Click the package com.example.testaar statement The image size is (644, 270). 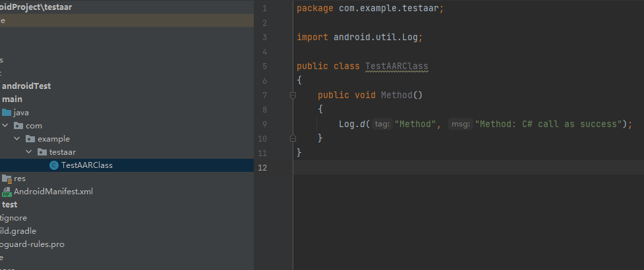pos(370,8)
